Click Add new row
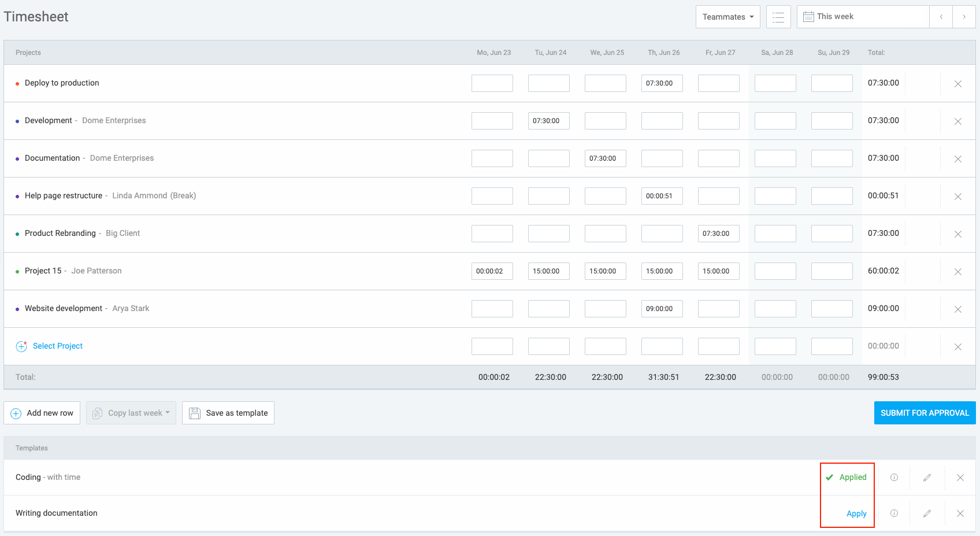Screen dimensions: 980x536 click(x=42, y=412)
